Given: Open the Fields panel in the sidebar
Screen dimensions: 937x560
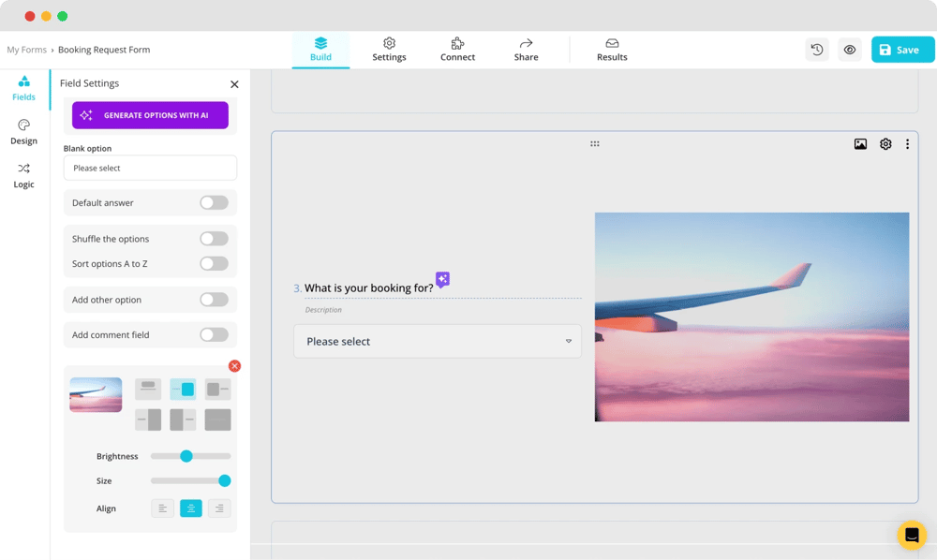Looking at the screenshot, I should tap(23, 87).
